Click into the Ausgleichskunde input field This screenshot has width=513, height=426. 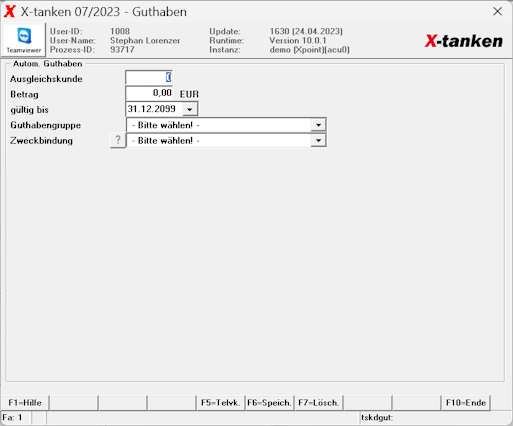tap(149, 78)
